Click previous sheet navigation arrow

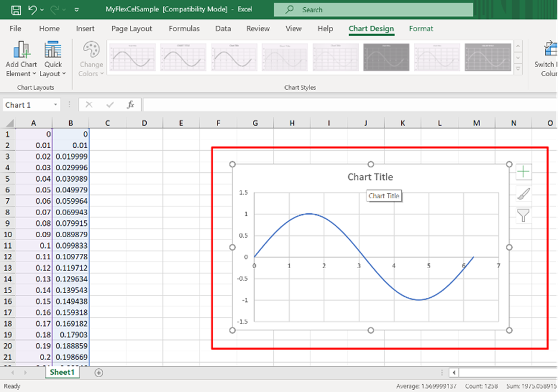(13, 372)
